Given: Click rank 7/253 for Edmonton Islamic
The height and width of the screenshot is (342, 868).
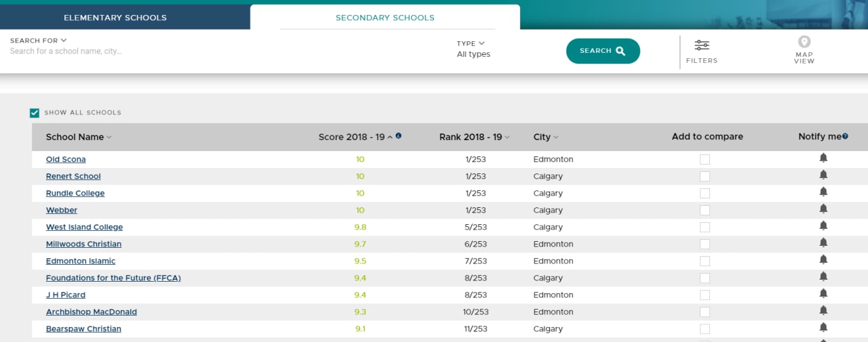Looking at the screenshot, I should (475, 261).
